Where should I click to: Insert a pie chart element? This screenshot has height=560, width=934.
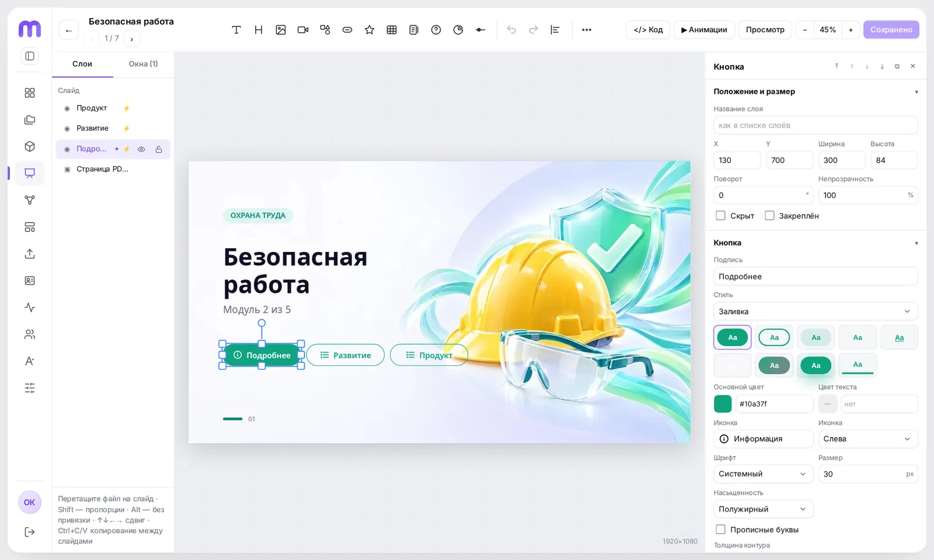458,30
